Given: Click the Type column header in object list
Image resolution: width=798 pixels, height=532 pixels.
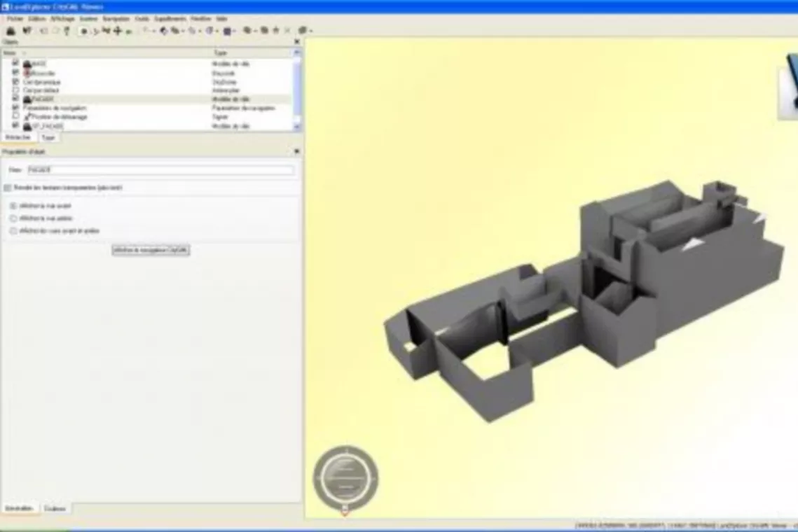Looking at the screenshot, I should pos(220,52).
